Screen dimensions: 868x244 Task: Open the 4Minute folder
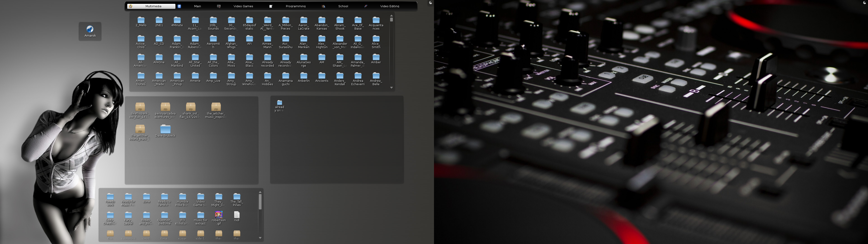point(177,21)
